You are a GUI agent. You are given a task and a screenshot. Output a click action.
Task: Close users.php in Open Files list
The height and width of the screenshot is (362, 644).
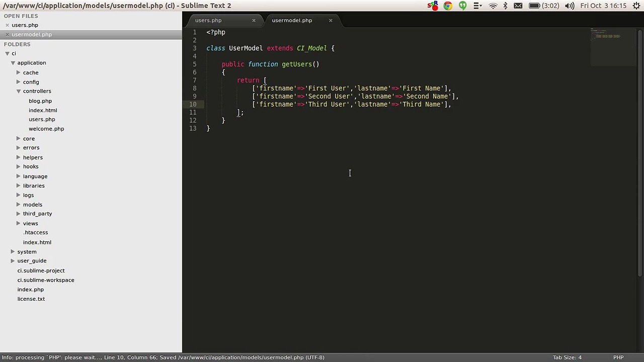pos(7,25)
